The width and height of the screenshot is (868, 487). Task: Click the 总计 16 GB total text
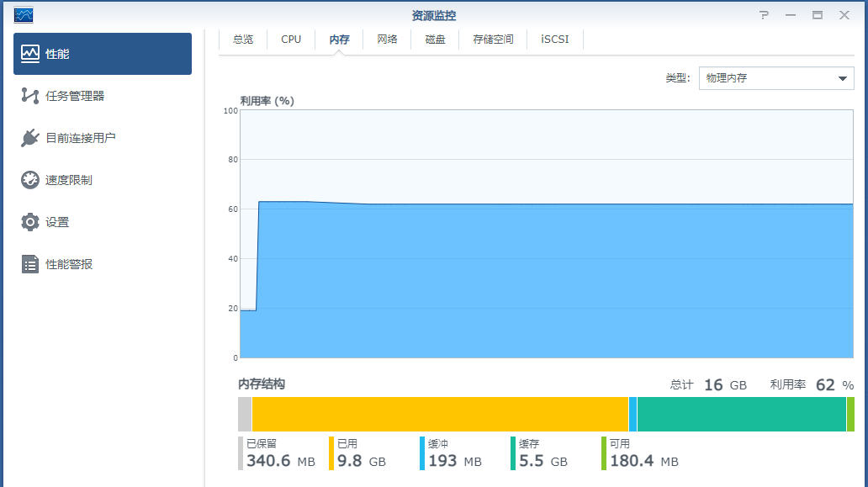708,384
